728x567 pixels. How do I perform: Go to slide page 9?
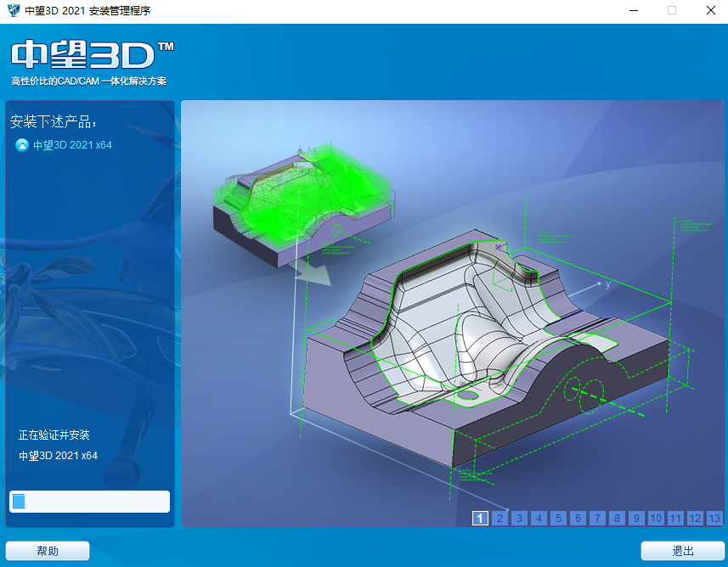tap(636, 519)
